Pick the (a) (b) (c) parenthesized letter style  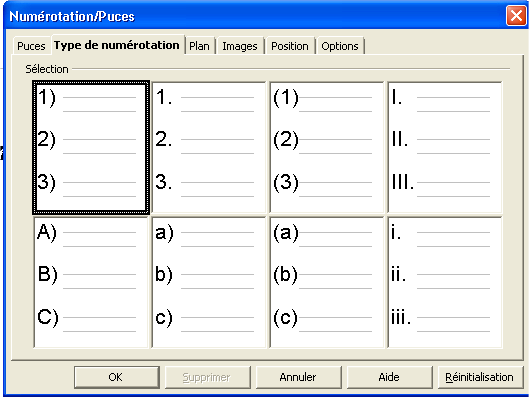point(327,282)
